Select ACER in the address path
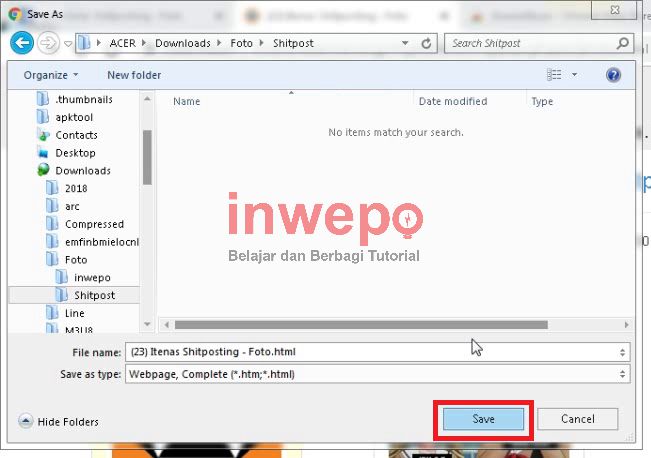The width and height of the screenshot is (651, 458). pyautogui.click(x=122, y=43)
